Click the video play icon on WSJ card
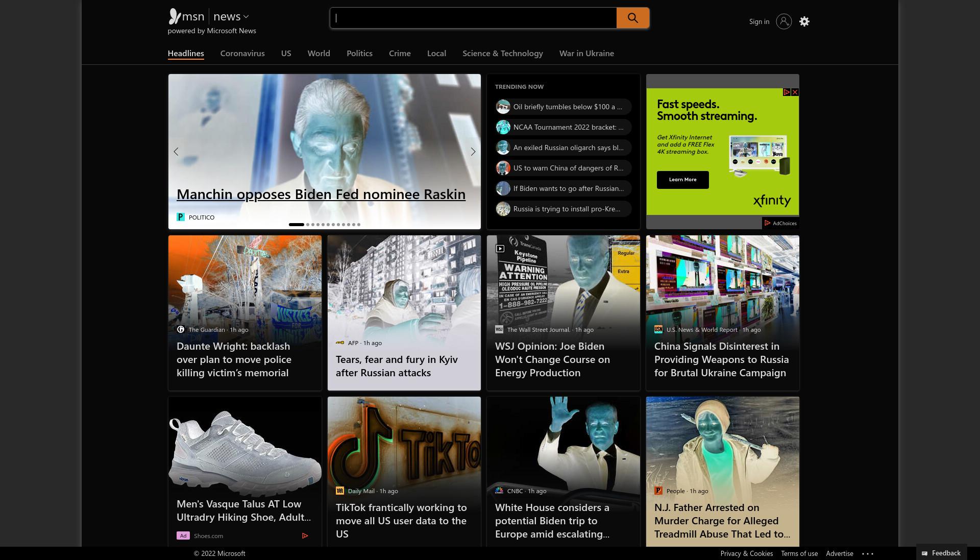 500,249
